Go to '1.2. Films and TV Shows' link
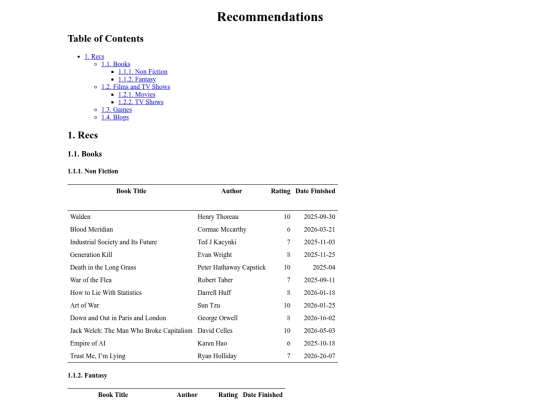Screen dimensions: 540x405 tap(136, 87)
